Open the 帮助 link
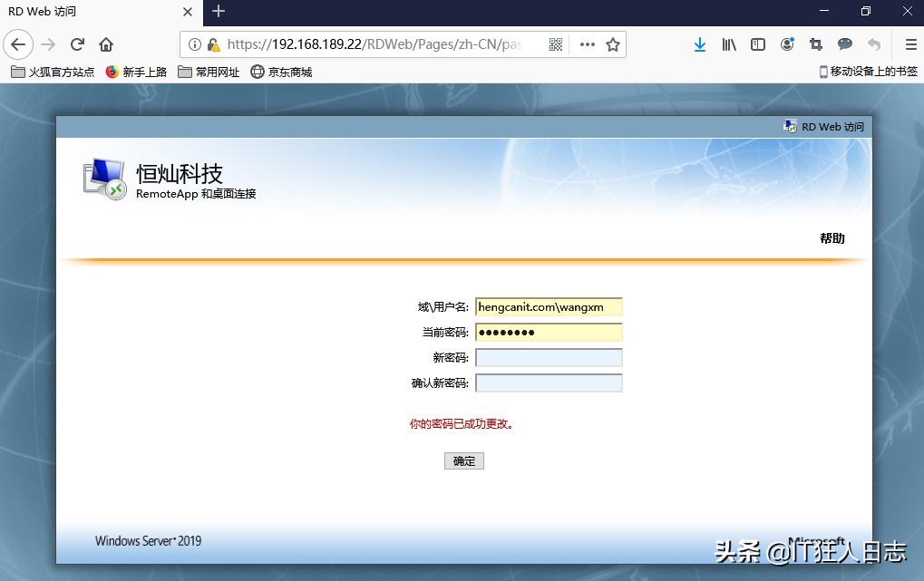 click(x=831, y=238)
